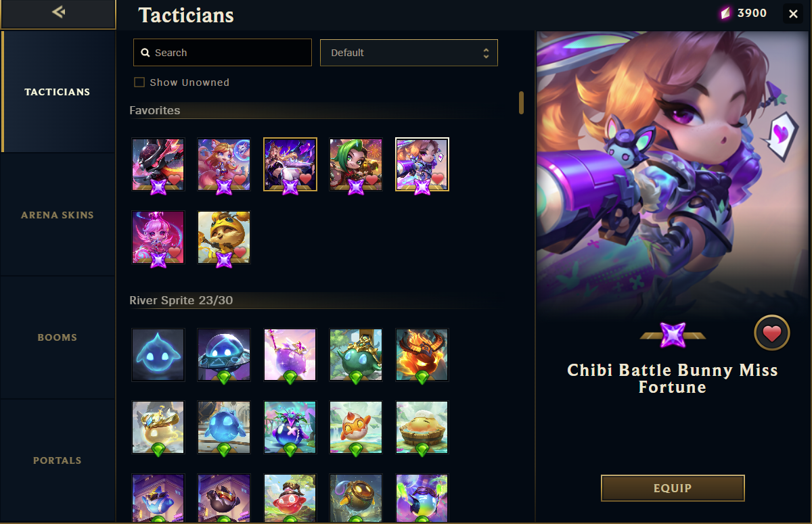The width and height of the screenshot is (812, 524).
Task: Click the tacticians list scrollbar
Action: coord(521,103)
